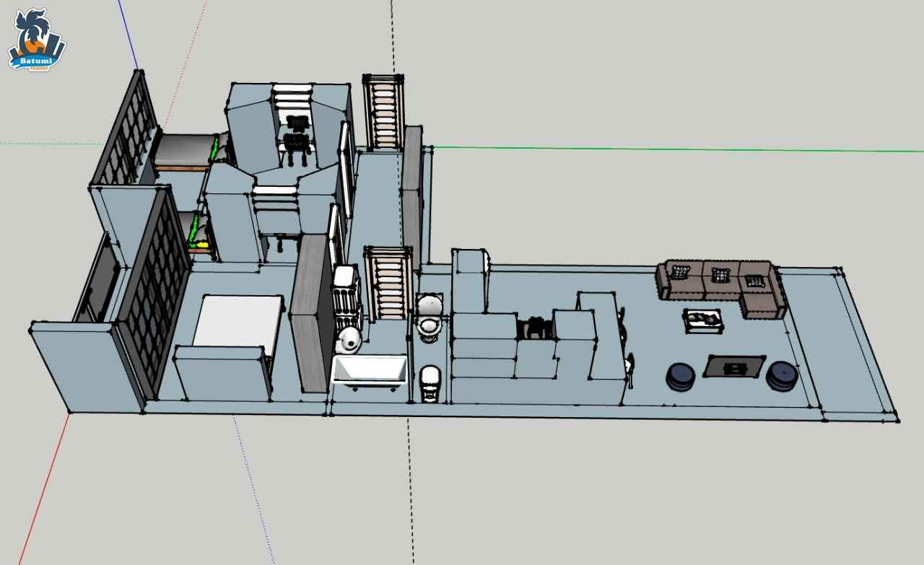This screenshot has width=924, height=565.
Task: Select the tall kitchen cabinet block
Action: pos(471,281)
